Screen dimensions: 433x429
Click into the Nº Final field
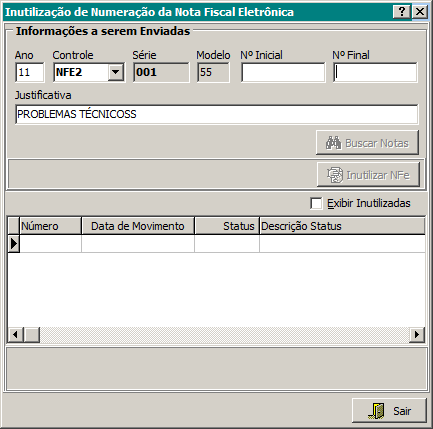coord(375,72)
